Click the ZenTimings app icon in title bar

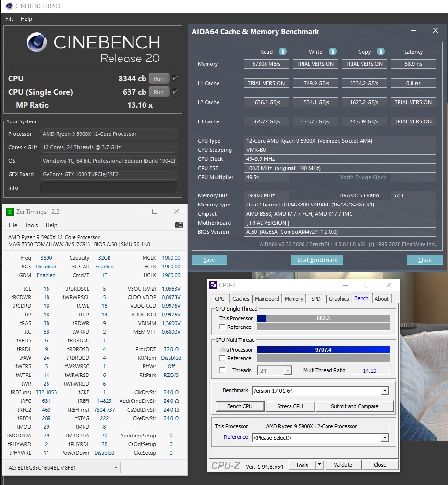(x=10, y=212)
